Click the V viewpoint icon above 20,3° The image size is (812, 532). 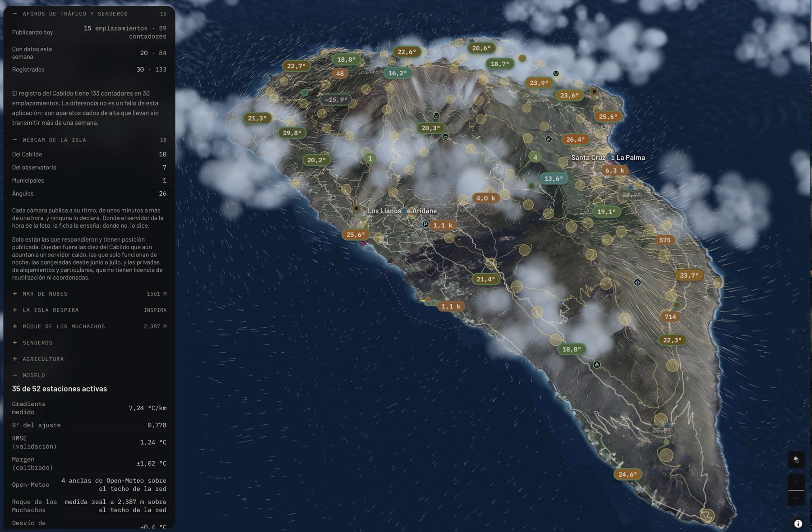coord(436,116)
